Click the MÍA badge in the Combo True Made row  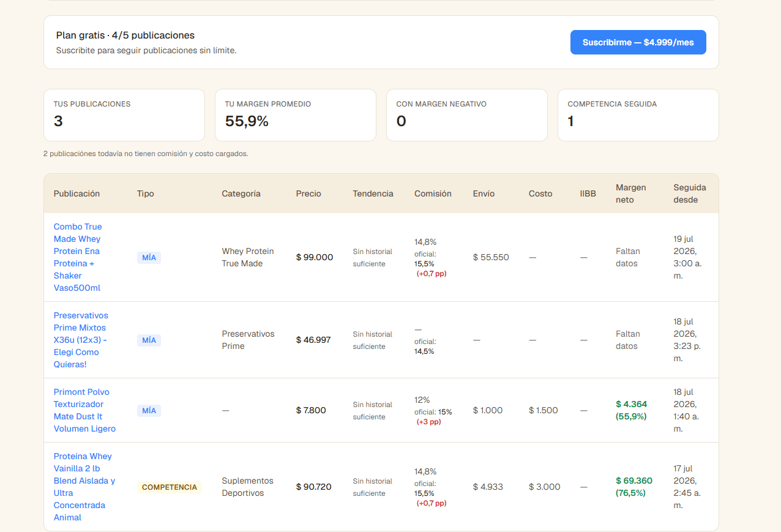(x=149, y=258)
